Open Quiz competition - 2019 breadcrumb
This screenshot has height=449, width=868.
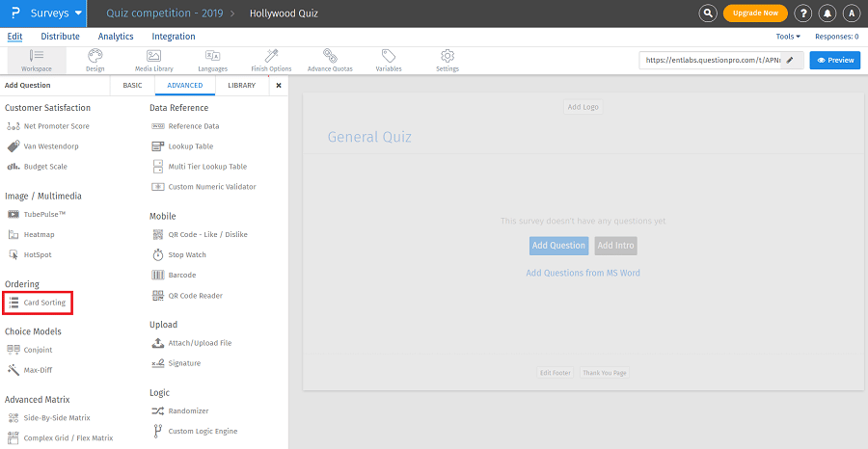[x=164, y=13]
